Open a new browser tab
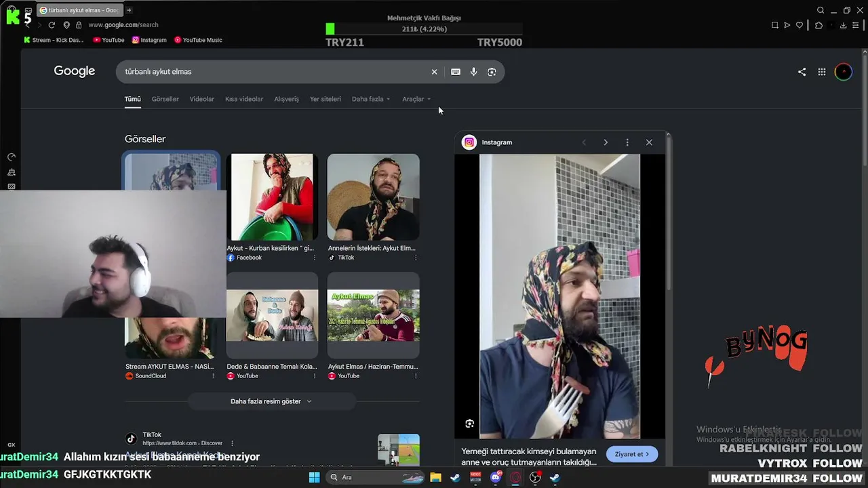Screen dimensions: 868x488 pyautogui.click(x=129, y=10)
